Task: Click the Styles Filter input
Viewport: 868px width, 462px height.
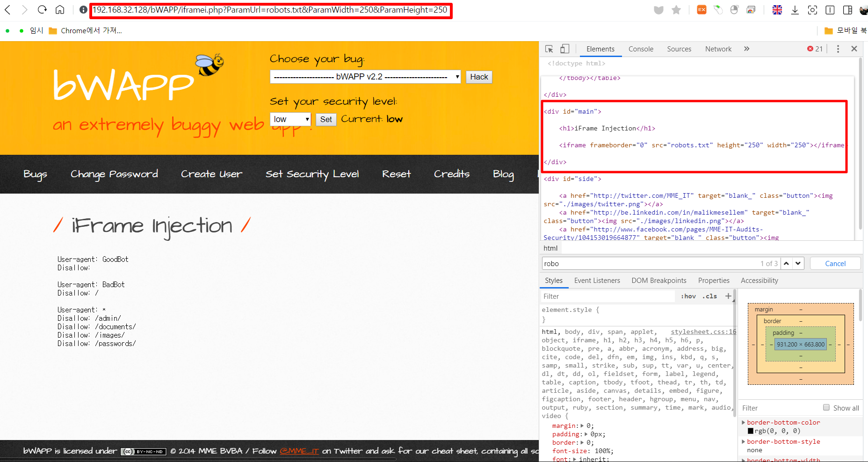Action: click(607, 296)
